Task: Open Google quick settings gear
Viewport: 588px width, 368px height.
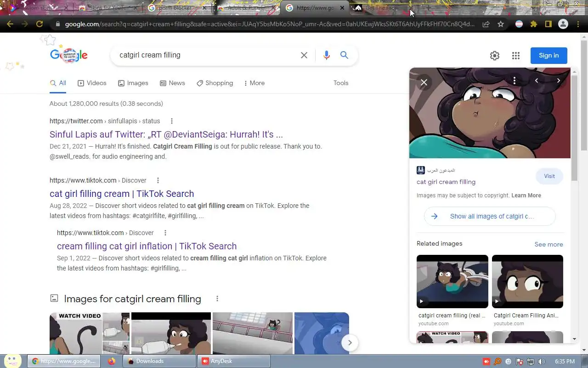Action: [x=495, y=56]
